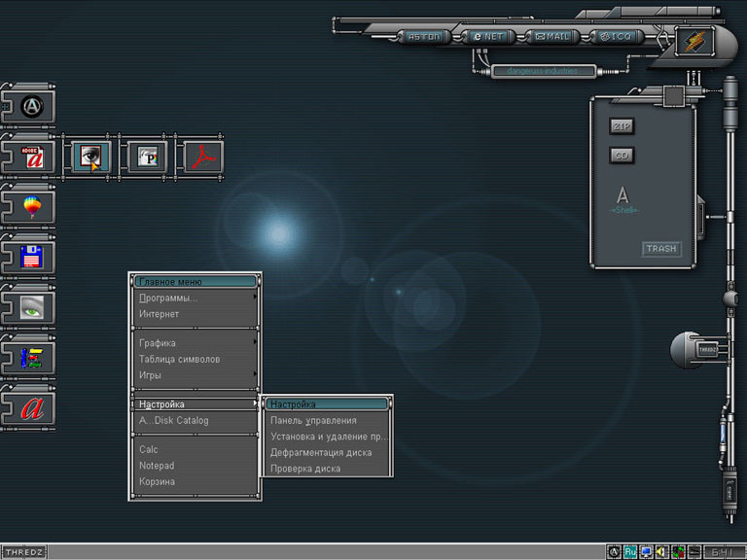
Task: Click the ZIP drive button
Action: [622, 125]
